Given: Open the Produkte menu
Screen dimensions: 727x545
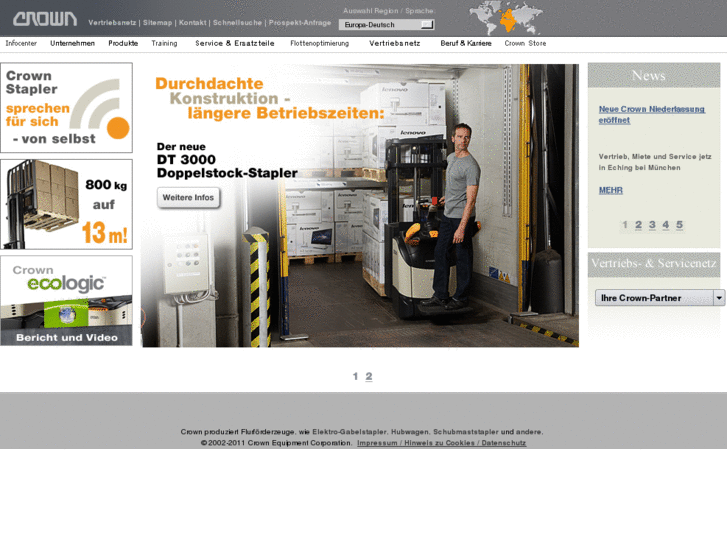Looking at the screenshot, I should [x=123, y=43].
